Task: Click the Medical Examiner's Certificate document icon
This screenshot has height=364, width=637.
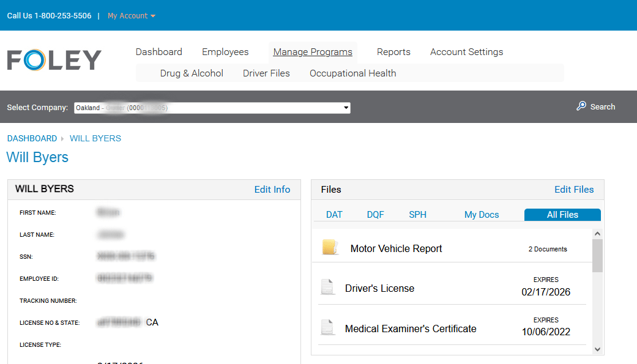Action: point(329,329)
